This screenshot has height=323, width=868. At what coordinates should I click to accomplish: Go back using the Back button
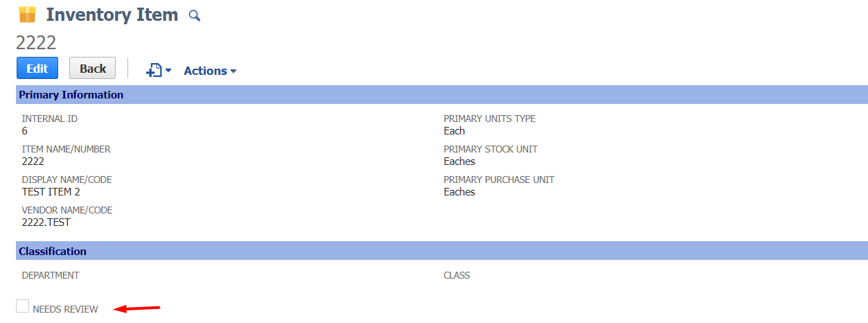pyautogui.click(x=93, y=68)
